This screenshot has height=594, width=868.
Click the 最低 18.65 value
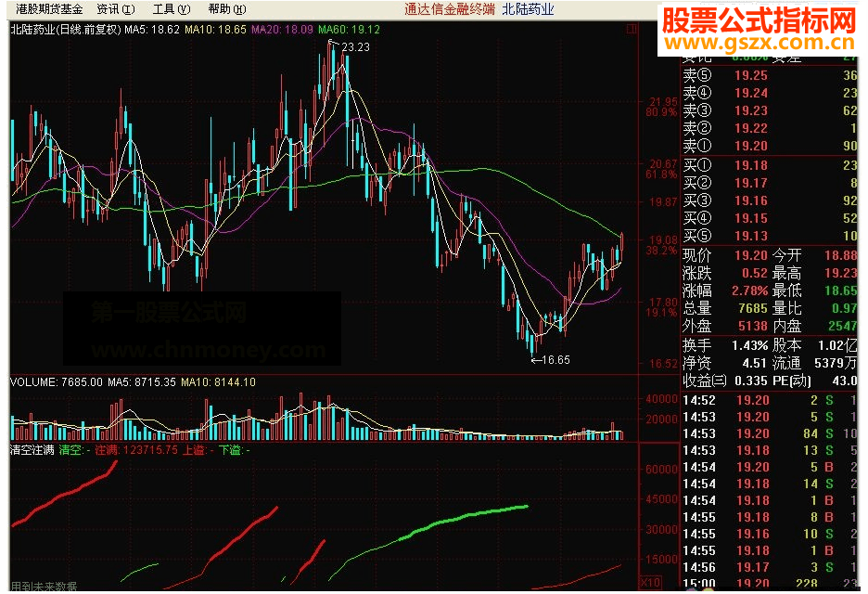841,291
